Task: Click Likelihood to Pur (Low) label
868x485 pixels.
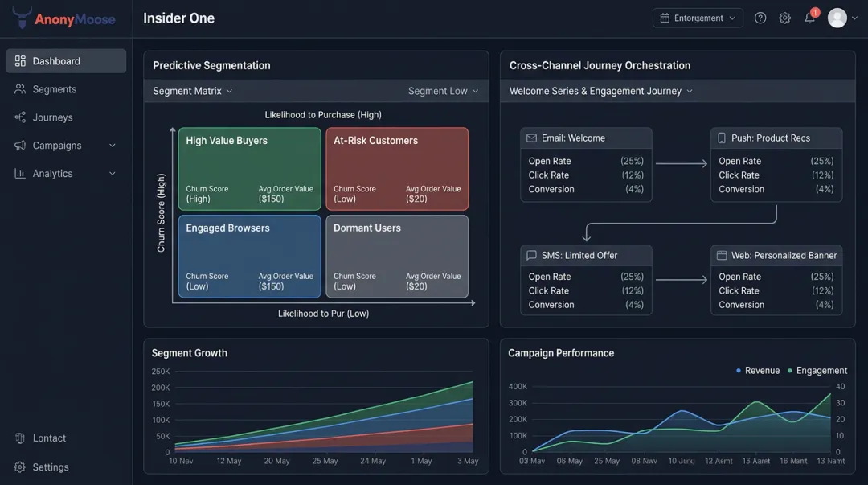Action: pyautogui.click(x=323, y=313)
